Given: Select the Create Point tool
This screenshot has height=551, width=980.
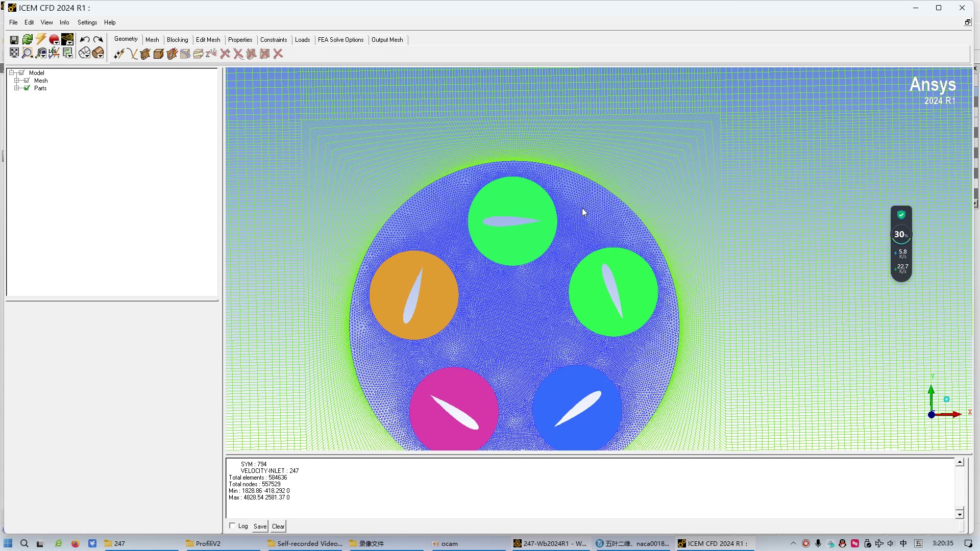Looking at the screenshot, I should pyautogui.click(x=119, y=54).
